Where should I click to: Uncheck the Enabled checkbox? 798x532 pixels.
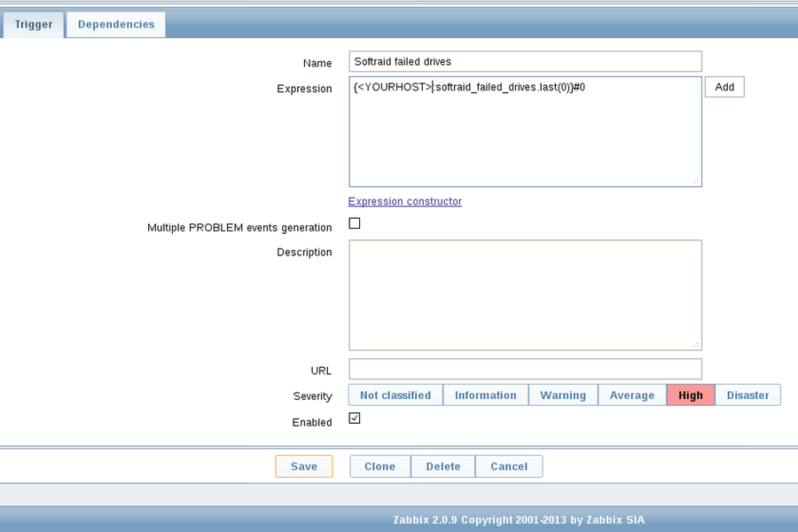tap(355, 419)
